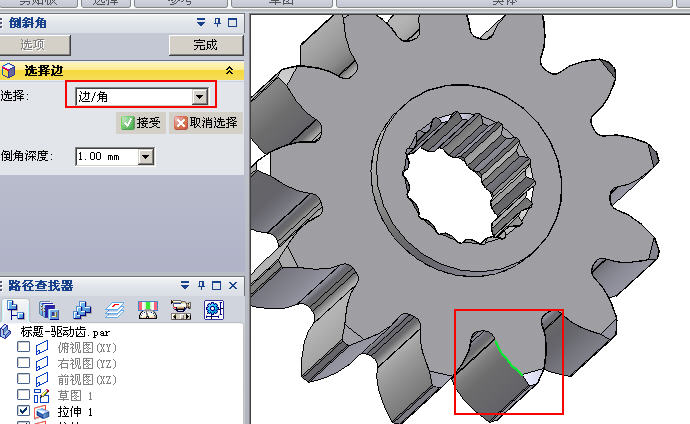Viewport: 690px width, 424px height.
Task: Click the plane icon beside 右视图(YZ)
Action: click(42, 363)
